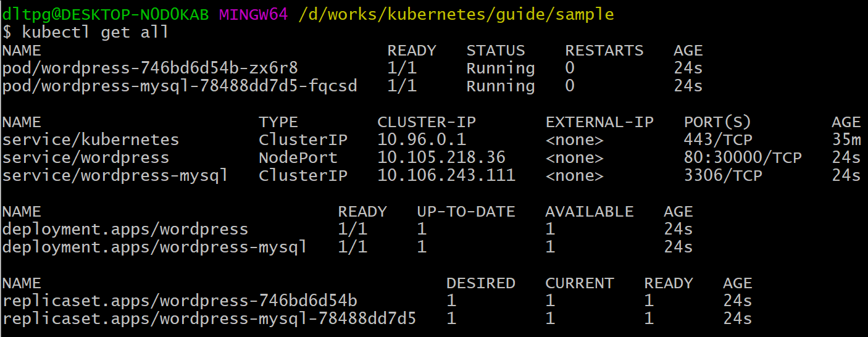
Task: Click the PORT(S) column header
Action: click(x=718, y=122)
